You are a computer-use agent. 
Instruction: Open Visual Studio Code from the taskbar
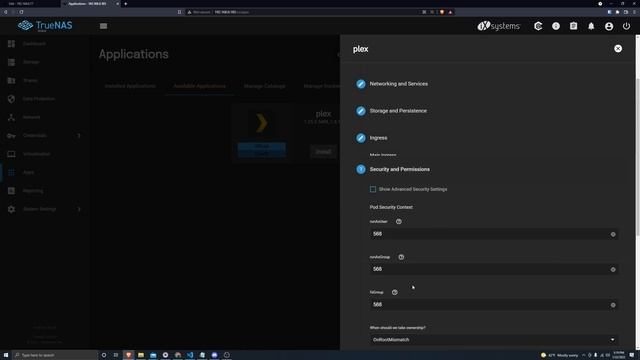click(x=190, y=355)
